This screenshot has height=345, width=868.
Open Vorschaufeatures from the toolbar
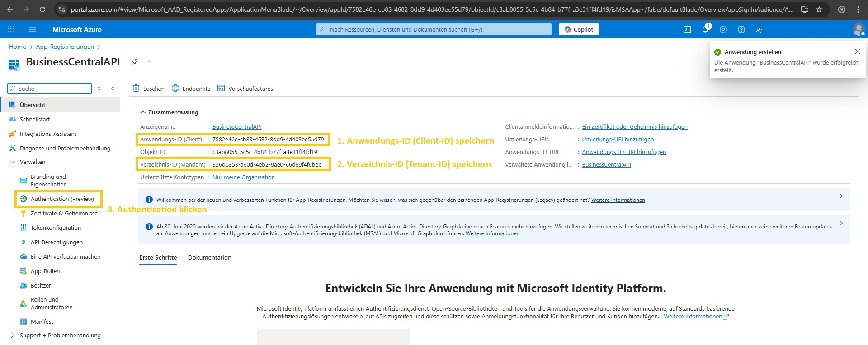point(245,89)
